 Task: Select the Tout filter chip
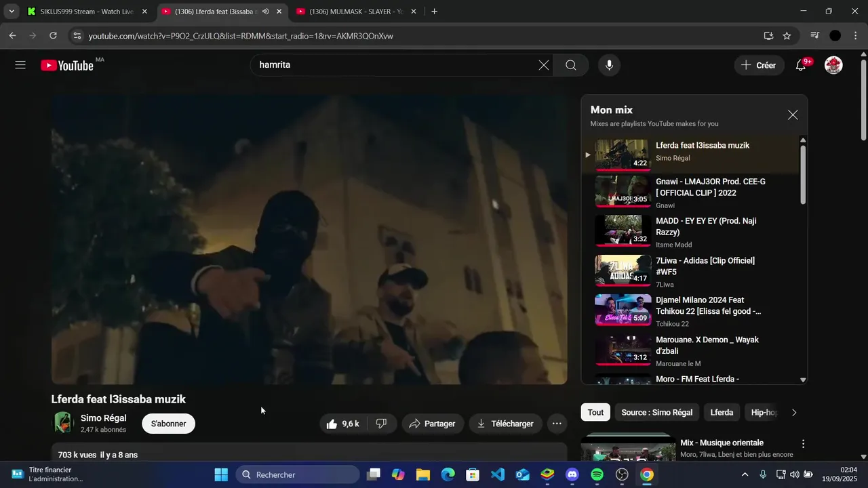point(595,412)
